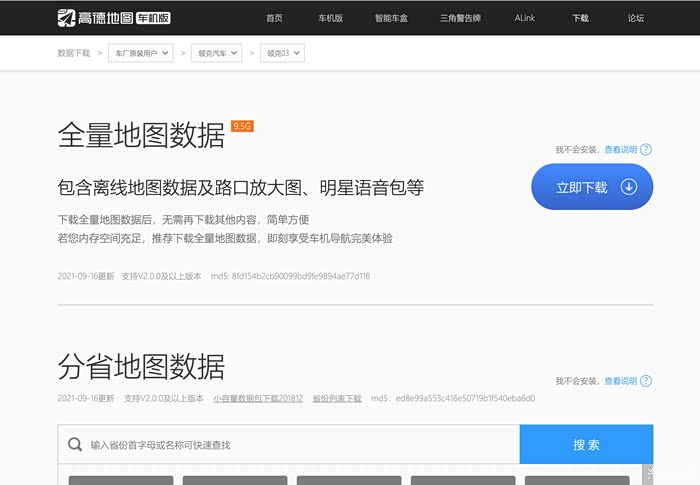This screenshot has height=485, width=700.
Task: Click md5 text 8fd154b2cb90099bd9fe9894ae77d118
Action: click(301, 276)
